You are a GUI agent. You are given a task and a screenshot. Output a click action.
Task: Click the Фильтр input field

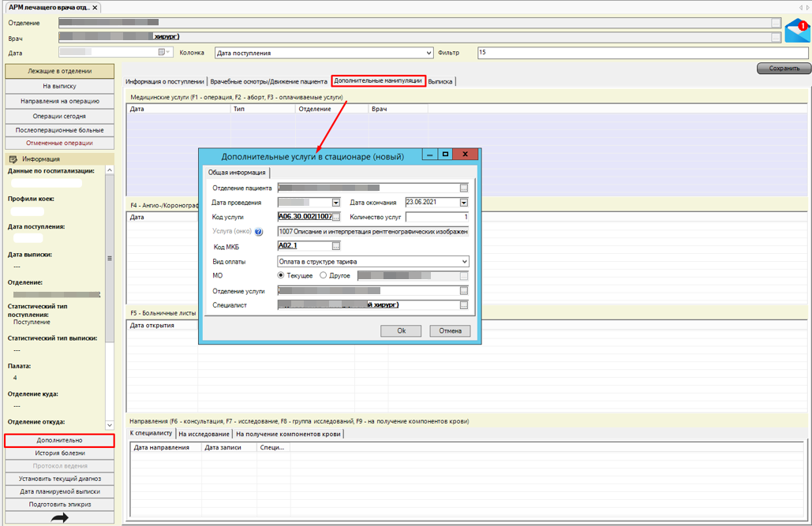coord(642,52)
